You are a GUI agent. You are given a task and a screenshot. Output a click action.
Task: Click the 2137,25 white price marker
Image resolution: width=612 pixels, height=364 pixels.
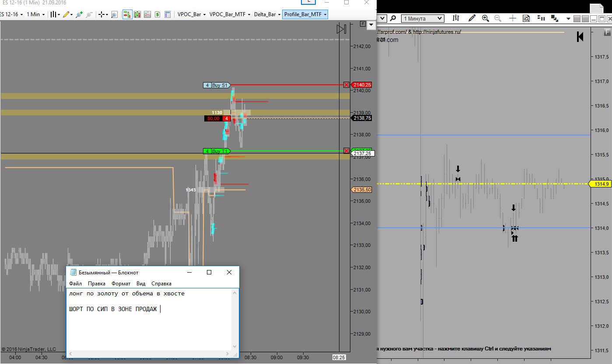pos(363,153)
